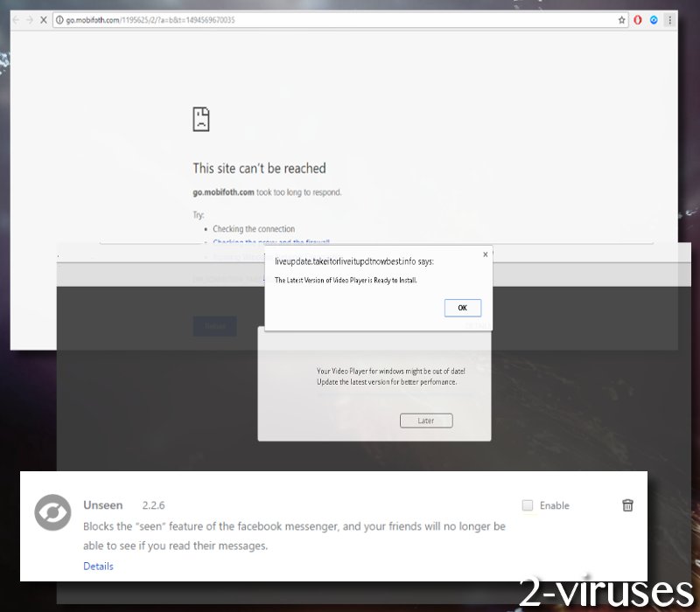Click the Details button on the error page
700x612 pixels.
coord(215,326)
